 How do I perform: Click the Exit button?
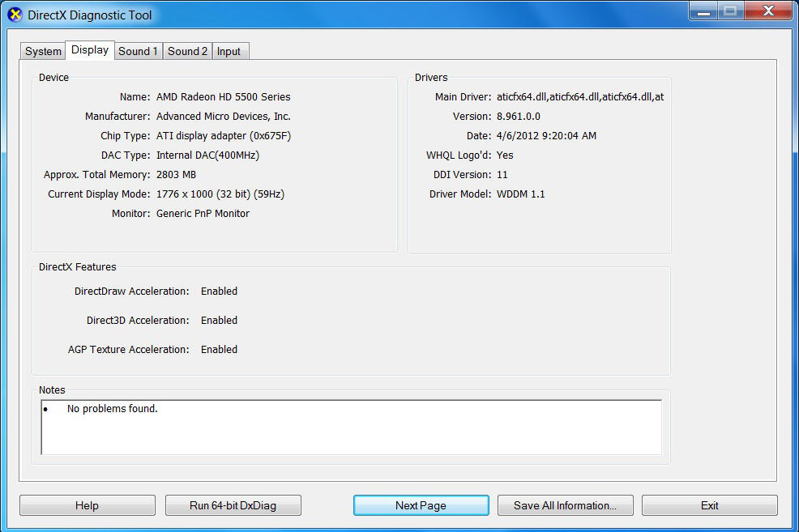point(709,505)
